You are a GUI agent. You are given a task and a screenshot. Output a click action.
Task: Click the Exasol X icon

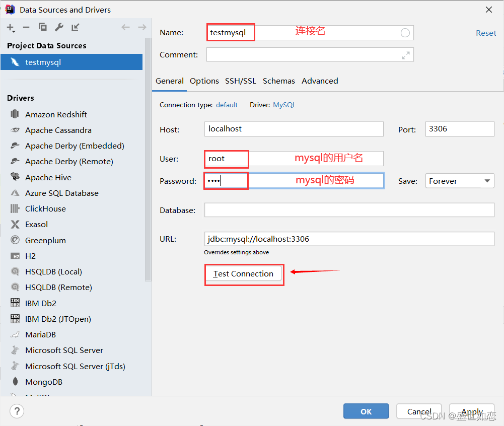[x=15, y=224]
